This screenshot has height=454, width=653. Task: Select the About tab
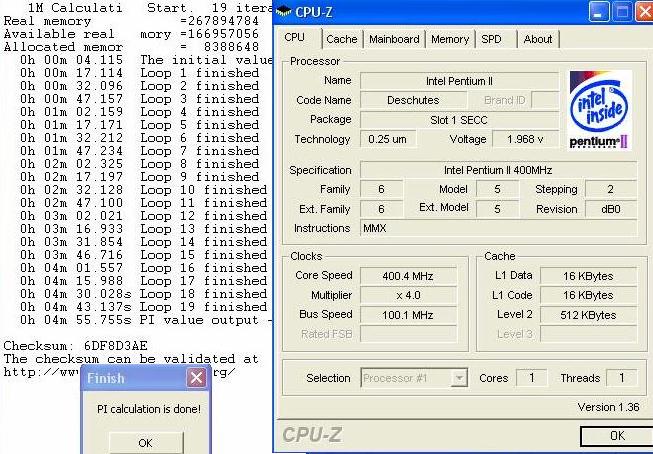point(538,39)
